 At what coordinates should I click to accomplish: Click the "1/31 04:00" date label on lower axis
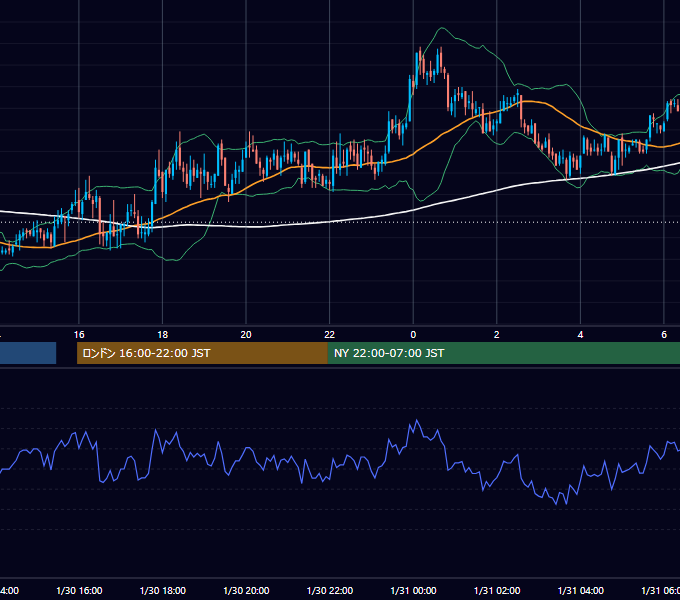[581, 590]
